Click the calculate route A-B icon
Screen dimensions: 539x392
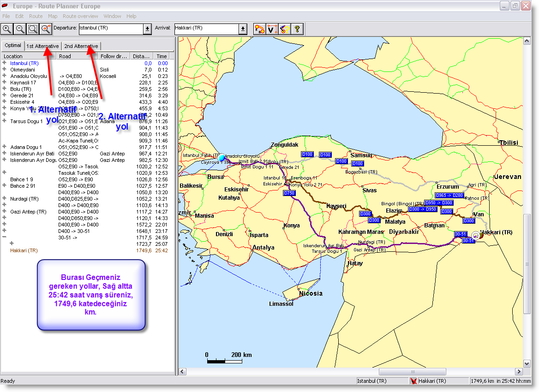[x=259, y=29]
